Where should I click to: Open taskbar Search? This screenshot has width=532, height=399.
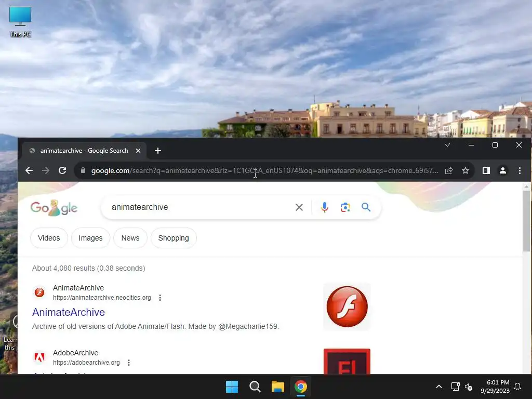255,387
